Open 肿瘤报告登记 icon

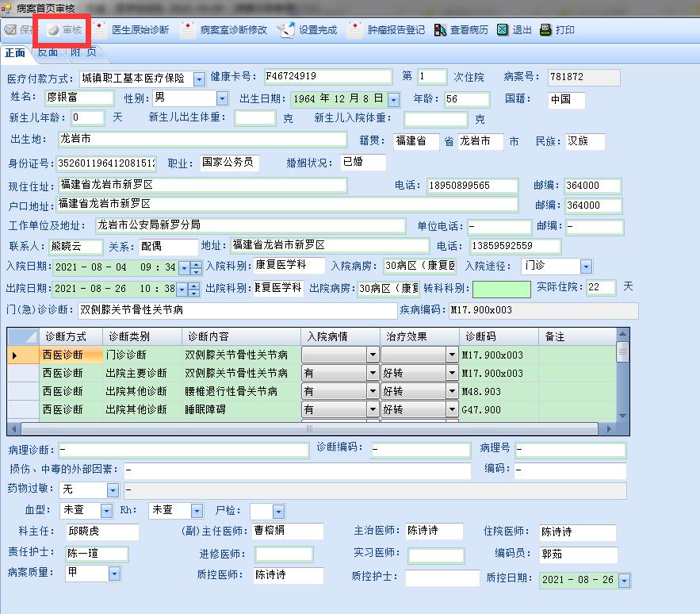pyautogui.click(x=355, y=29)
